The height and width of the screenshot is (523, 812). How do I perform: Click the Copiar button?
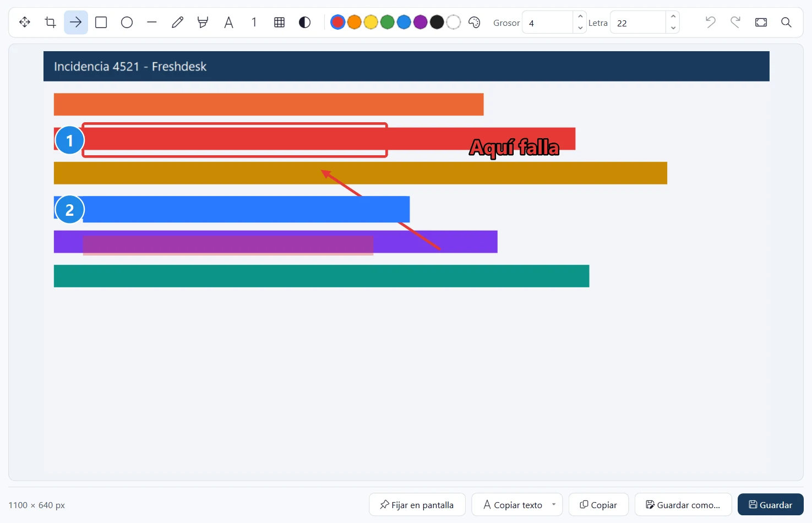click(x=598, y=505)
